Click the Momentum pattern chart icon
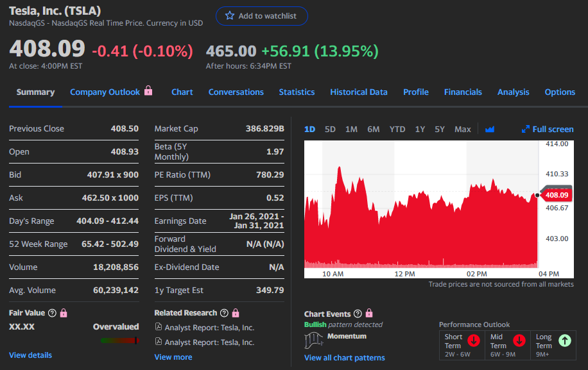 point(313,341)
